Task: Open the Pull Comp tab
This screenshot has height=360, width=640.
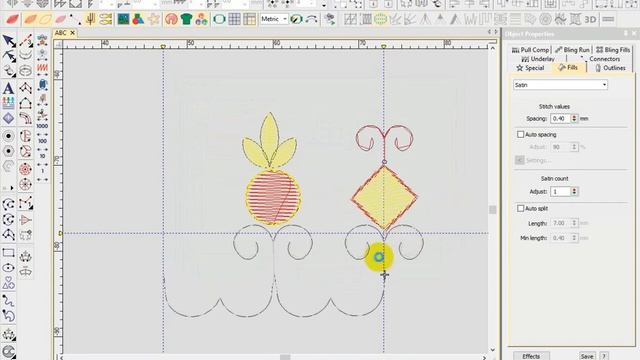Action: 530,50
